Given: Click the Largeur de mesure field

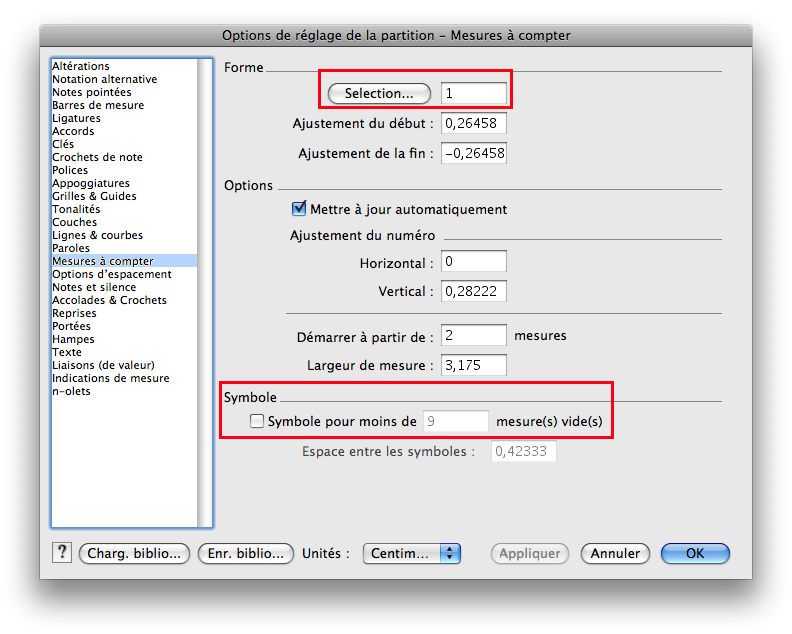Looking at the screenshot, I should click(x=474, y=365).
